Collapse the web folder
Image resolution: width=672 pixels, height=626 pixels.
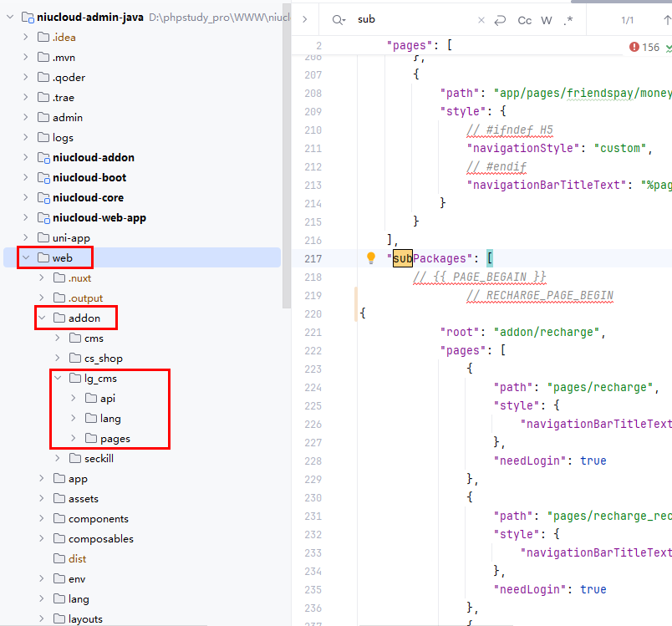26,258
